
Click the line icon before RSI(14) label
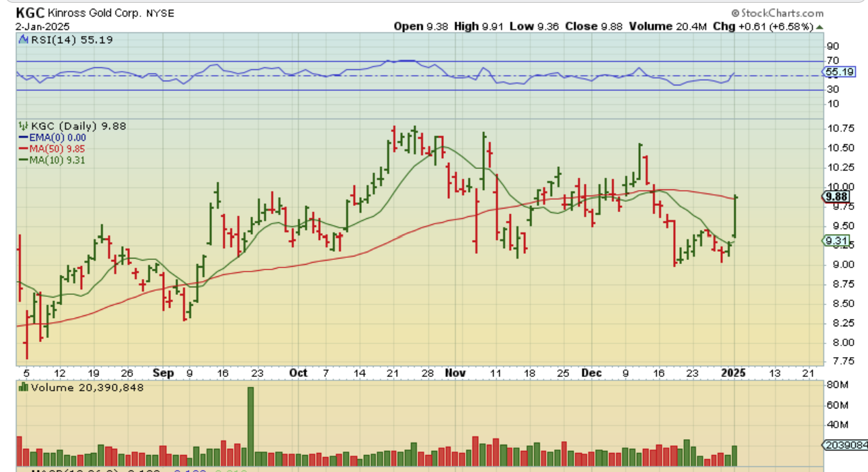coord(22,40)
